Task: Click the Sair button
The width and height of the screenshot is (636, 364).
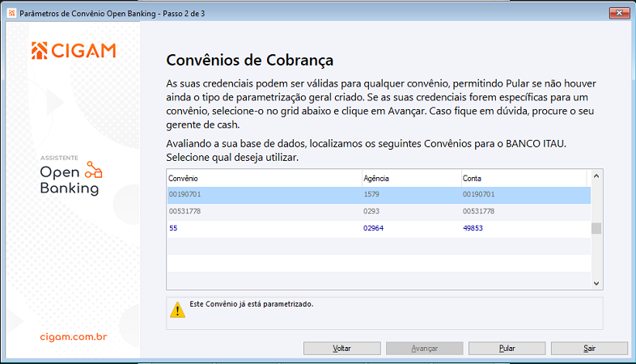Action: pyautogui.click(x=589, y=348)
